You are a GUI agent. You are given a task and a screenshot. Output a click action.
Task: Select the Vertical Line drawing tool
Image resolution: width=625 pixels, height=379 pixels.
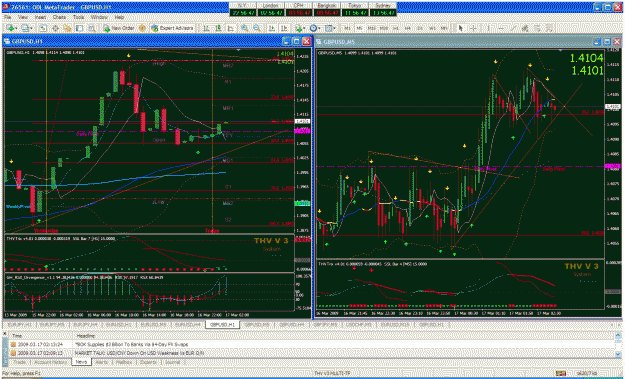pos(489,28)
